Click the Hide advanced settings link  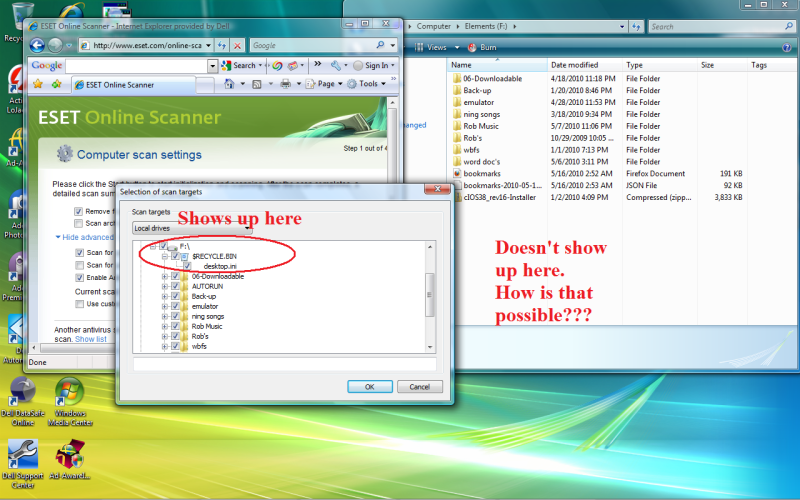85,237
